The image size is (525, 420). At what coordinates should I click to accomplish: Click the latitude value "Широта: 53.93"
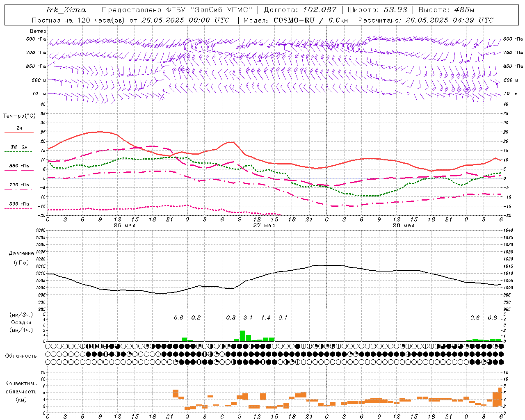tap(377, 10)
